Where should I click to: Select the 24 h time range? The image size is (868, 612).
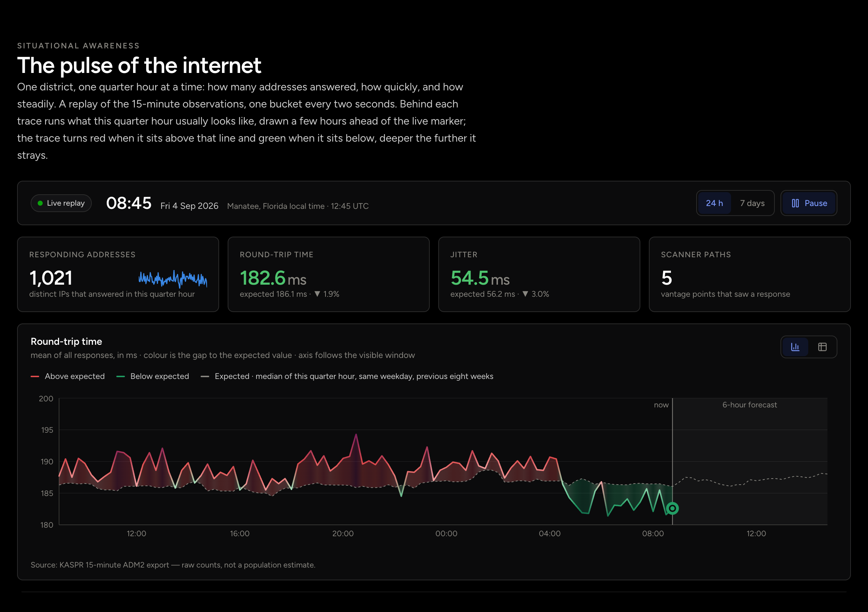click(x=714, y=203)
